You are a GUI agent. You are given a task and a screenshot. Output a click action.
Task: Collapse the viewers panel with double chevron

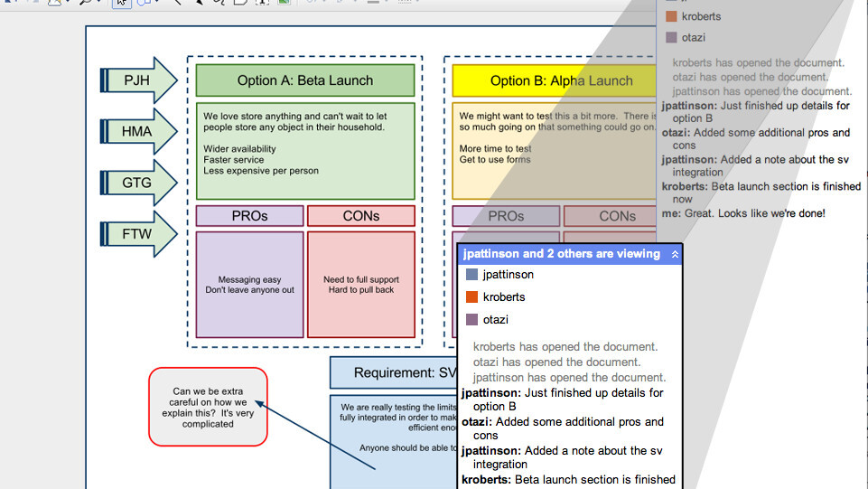click(x=674, y=255)
